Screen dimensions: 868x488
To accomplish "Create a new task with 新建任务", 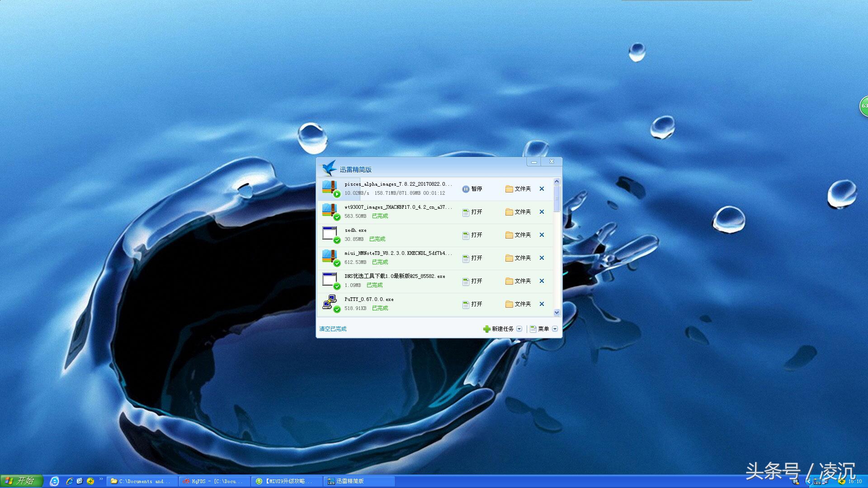I will pos(499,329).
